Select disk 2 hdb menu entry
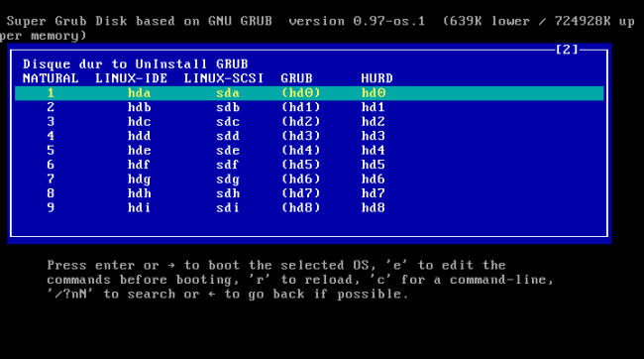The image size is (644, 359). coord(309,107)
